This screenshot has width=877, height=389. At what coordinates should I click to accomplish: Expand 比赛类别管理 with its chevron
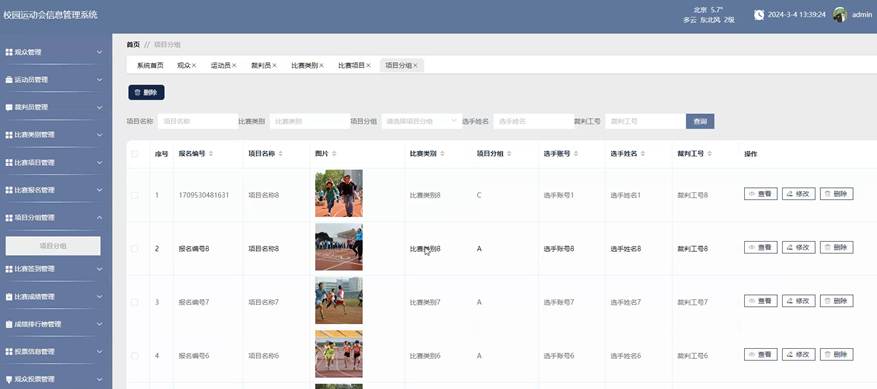coord(100,135)
